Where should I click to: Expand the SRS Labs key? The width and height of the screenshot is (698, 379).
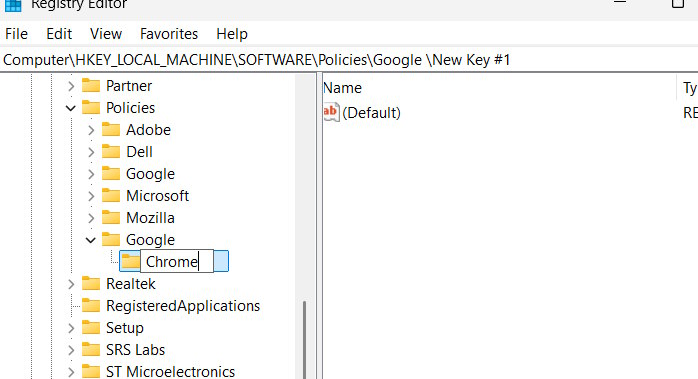click(71, 350)
